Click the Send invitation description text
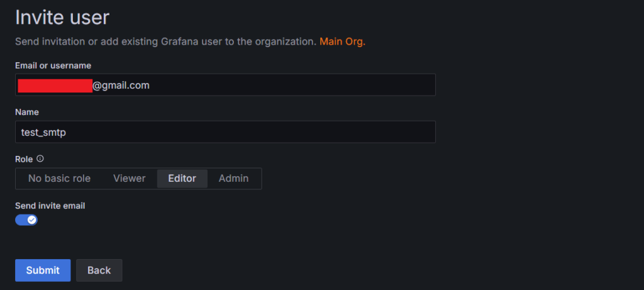Image resolution: width=644 pixels, height=290 pixels. point(165,42)
